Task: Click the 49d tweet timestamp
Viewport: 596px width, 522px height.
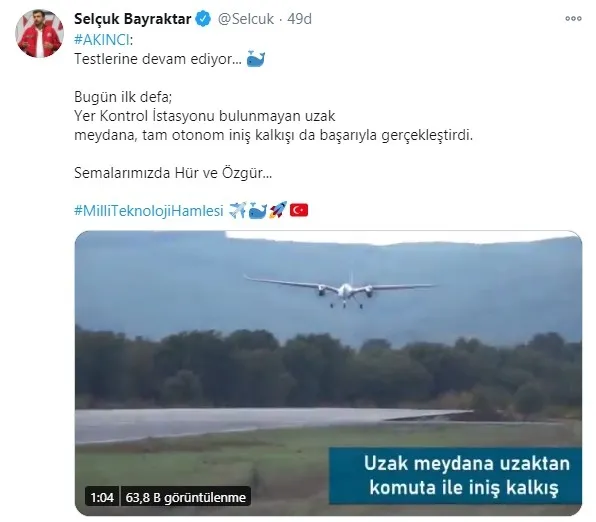Action: pyautogui.click(x=300, y=19)
